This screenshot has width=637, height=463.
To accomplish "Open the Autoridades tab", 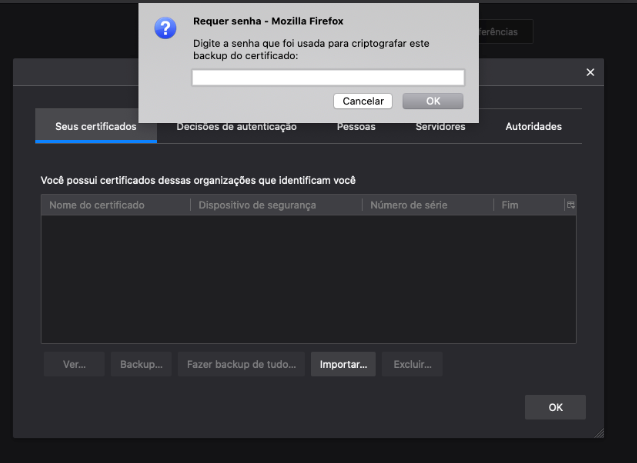I will click(533, 127).
